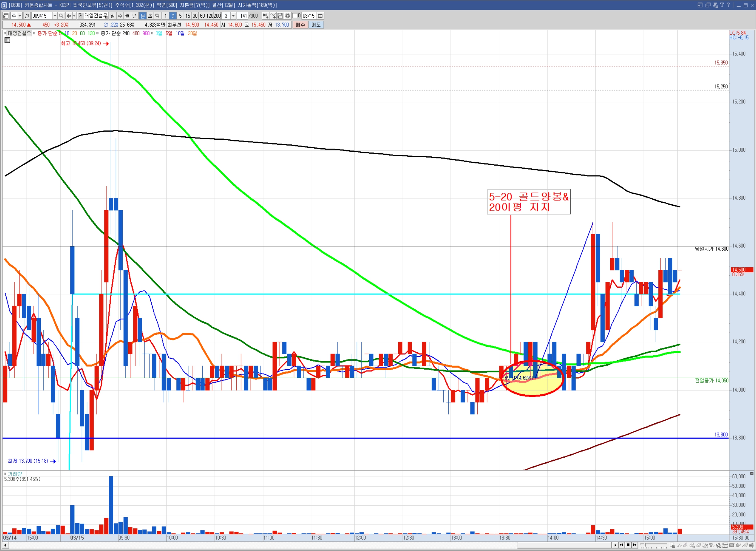Click the data table grid icon
This screenshot has height=551, width=756.
pyautogui.click(x=7, y=40)
